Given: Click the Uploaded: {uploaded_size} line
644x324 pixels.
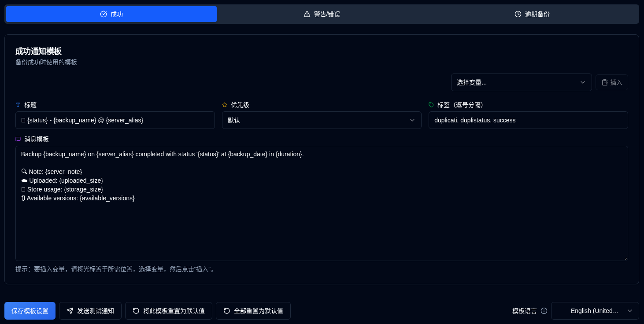Looking at the screenshot, I should [x=62, y=180].
